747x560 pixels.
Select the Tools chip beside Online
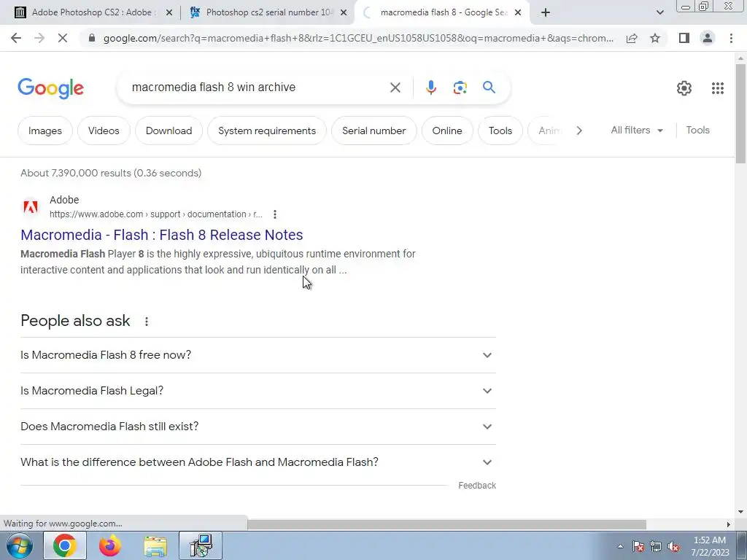click(500, 131)
